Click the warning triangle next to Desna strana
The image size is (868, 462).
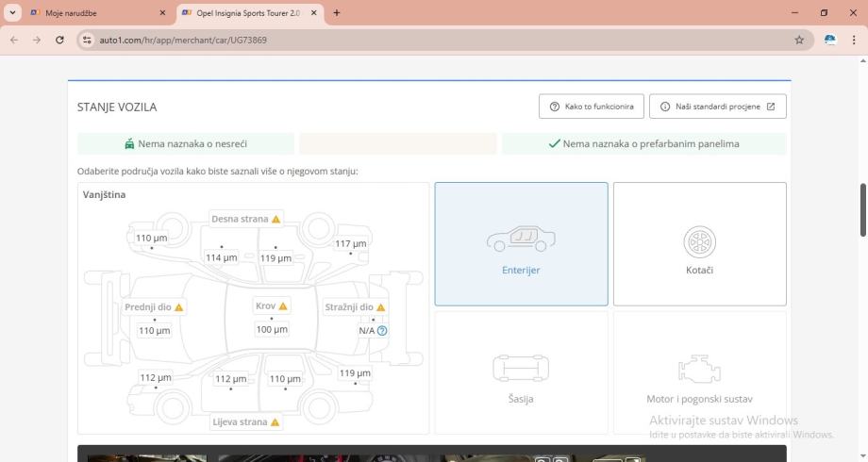click(x=276, y=219)
